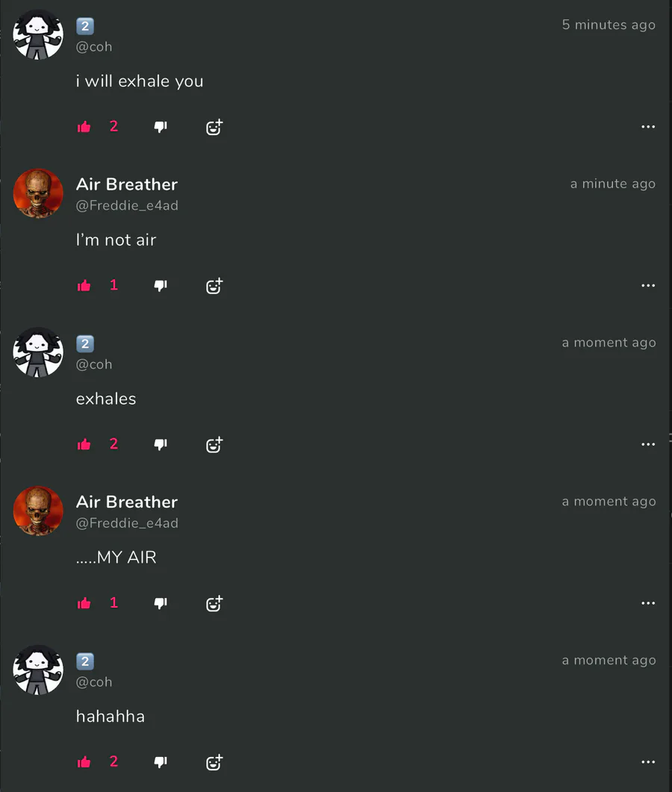Click the skull avatar beside ".....MY AIR"
Screen dimensions: 672x792
tap(38, 511)
